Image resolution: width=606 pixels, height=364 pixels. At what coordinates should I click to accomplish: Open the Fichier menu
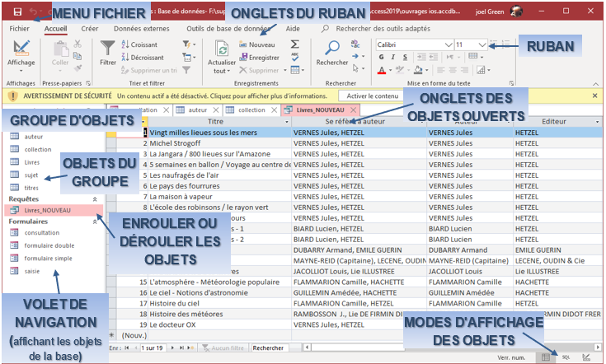(19, 29)
